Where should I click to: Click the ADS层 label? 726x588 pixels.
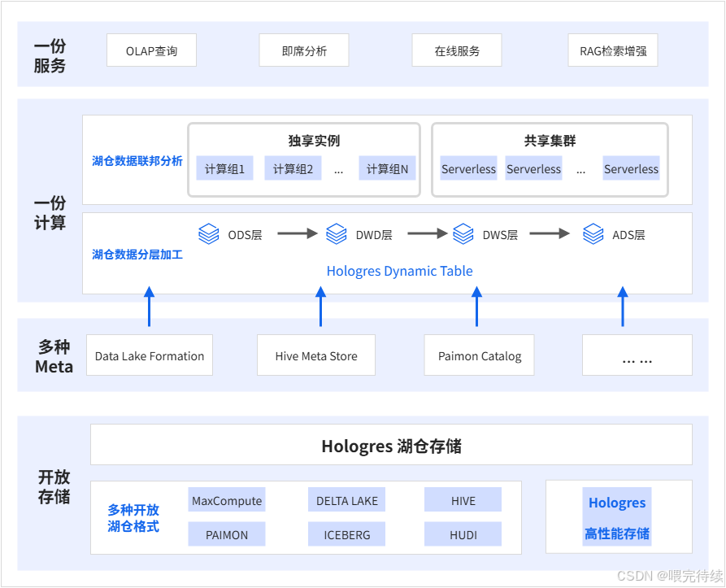pyautogui.click(x=628, y=235)
